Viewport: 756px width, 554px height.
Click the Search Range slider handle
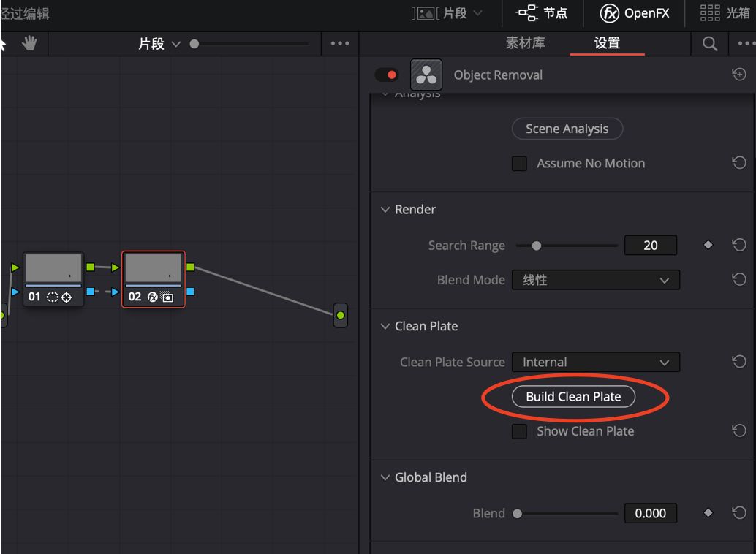click(536, 246)
